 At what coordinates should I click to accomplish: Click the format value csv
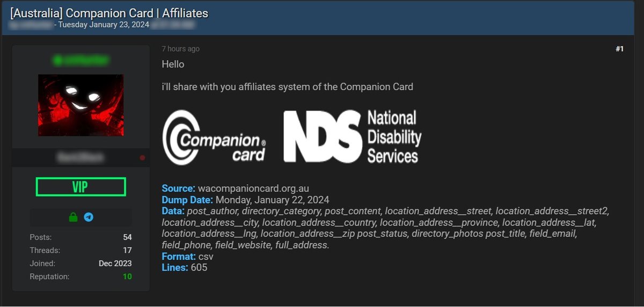206,257
